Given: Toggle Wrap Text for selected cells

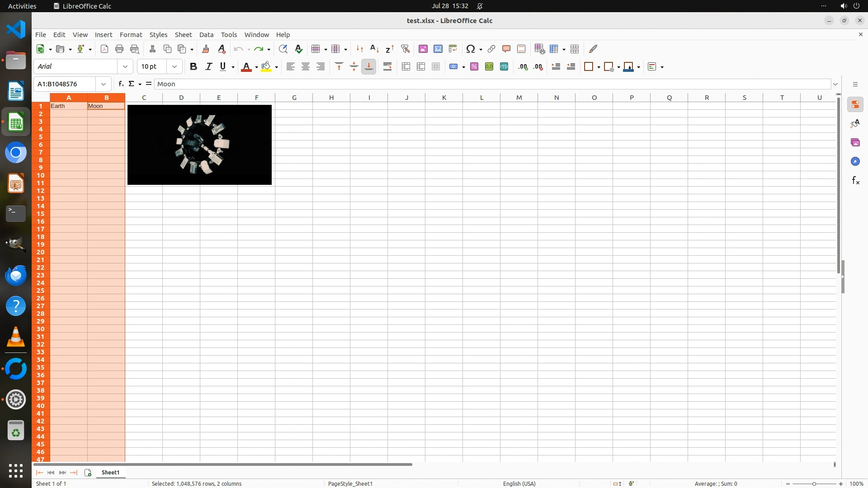Looking at the screenshot, I should coord(387,66).
